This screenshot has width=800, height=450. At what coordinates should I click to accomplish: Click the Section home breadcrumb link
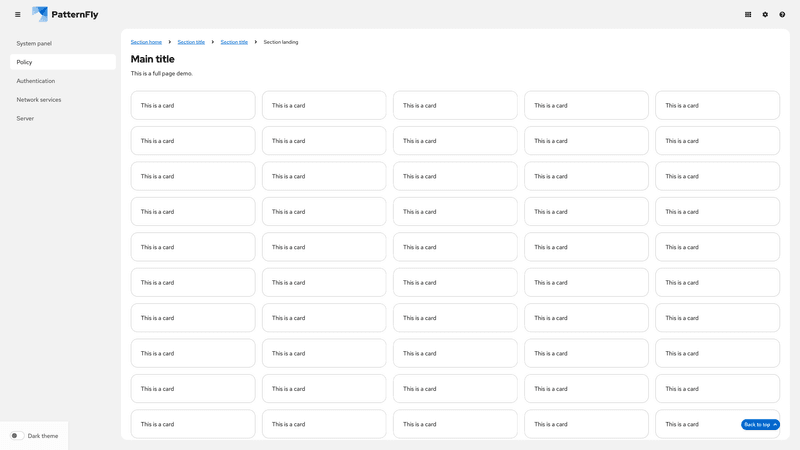146,42
